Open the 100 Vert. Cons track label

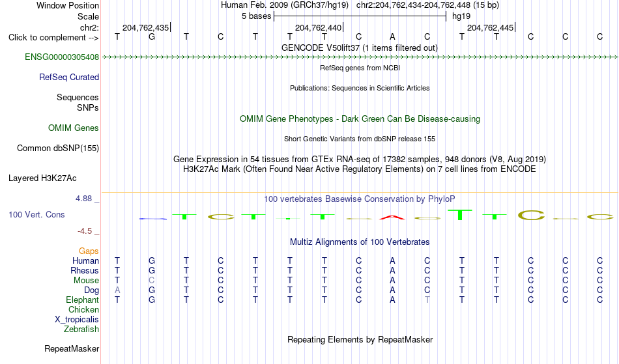(x=36, y=214)
